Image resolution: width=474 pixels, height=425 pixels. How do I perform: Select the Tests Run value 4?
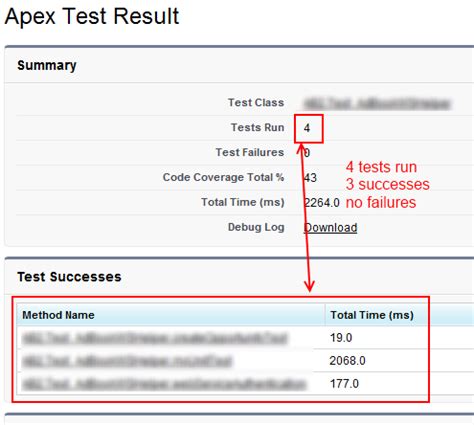point(307,128)
